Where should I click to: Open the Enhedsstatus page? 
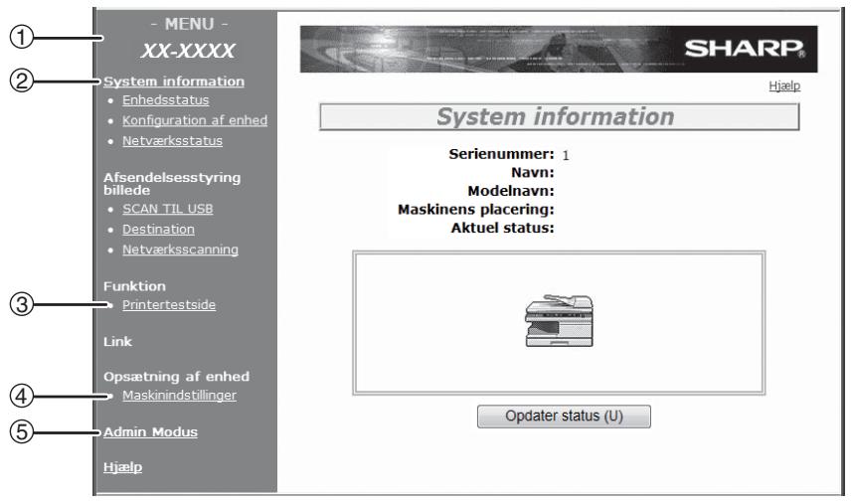(166, 100)
